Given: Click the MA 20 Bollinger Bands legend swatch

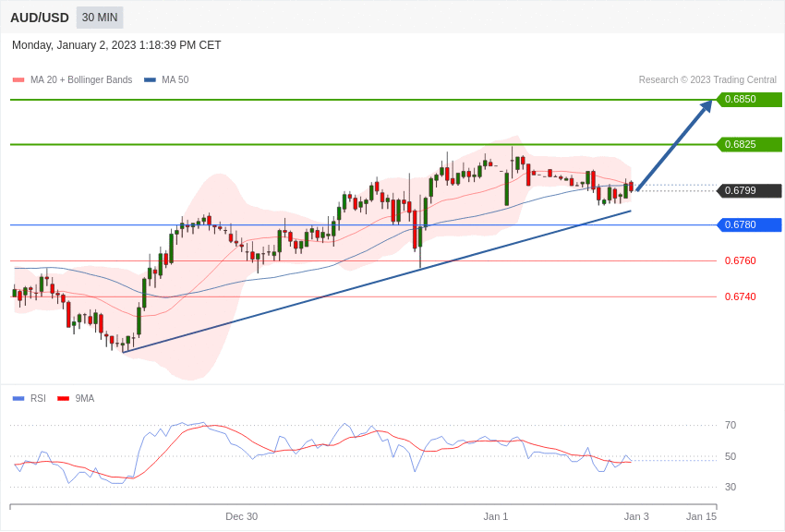Looking at the screenshot, I should point(18,80).
